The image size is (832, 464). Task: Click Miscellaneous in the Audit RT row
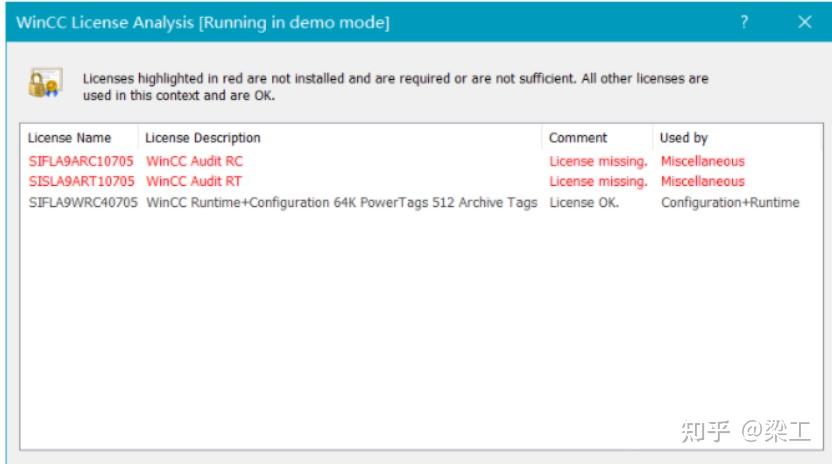pos(702,181)
